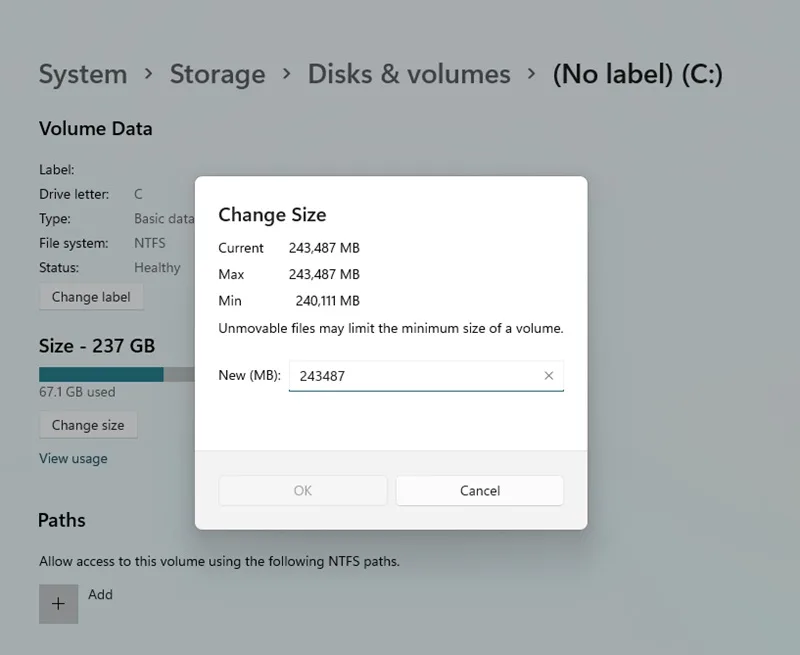Click the chevron before (No label) (C:)
Screen dimensions: 800x655
[532, 74]
